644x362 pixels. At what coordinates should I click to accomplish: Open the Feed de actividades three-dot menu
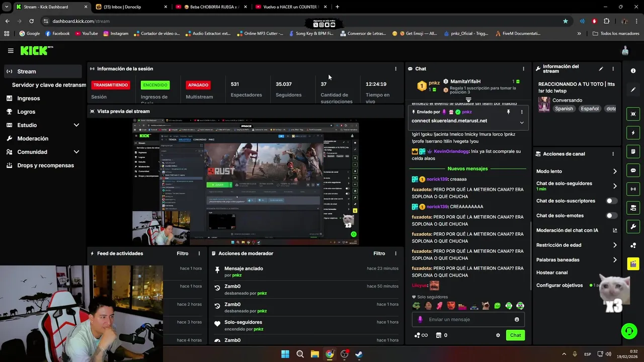coord(199,254)
